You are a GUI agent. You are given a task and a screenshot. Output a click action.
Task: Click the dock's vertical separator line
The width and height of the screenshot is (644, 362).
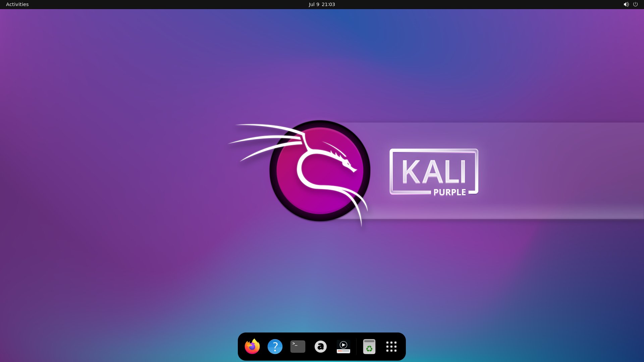[356, 347]
